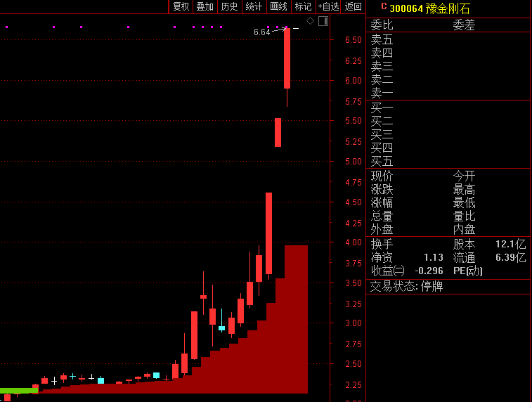Select the 买一 order row
This screenshot has width=532, height=402.
pos(448,108)
